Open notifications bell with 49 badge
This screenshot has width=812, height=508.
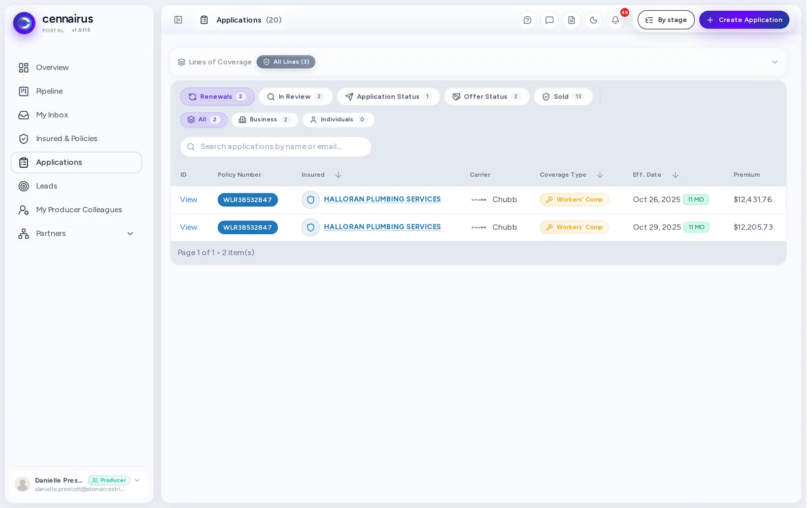click(615, 20)
